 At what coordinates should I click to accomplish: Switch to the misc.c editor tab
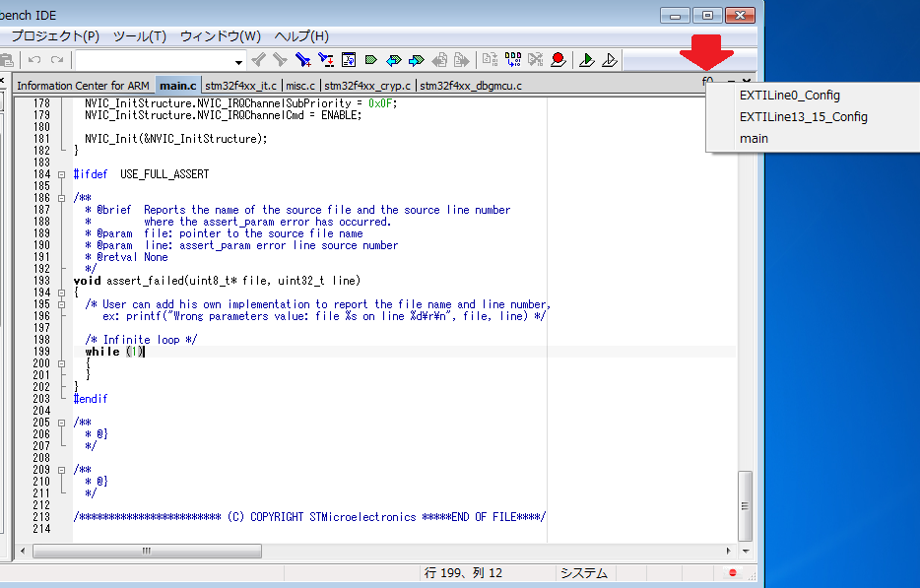(x=301, y=86)
